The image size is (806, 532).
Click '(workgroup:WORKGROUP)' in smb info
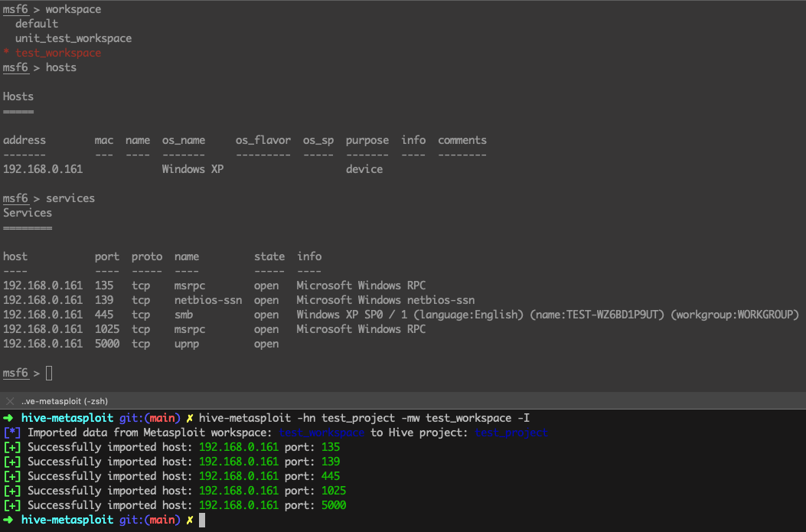tap(735, 315)
